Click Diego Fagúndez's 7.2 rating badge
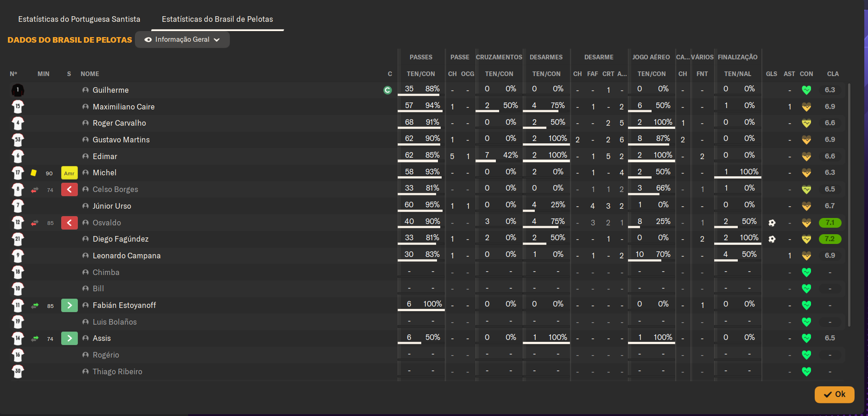 830,239
